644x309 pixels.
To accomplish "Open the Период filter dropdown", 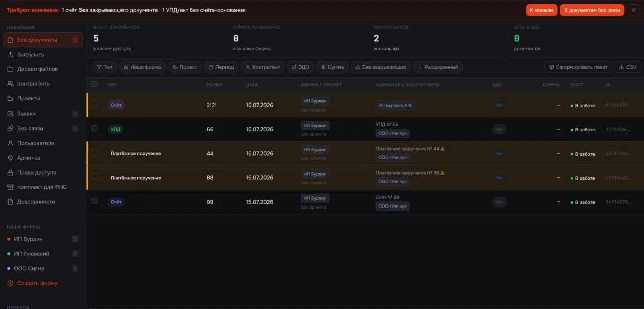I will click(221, 67).
